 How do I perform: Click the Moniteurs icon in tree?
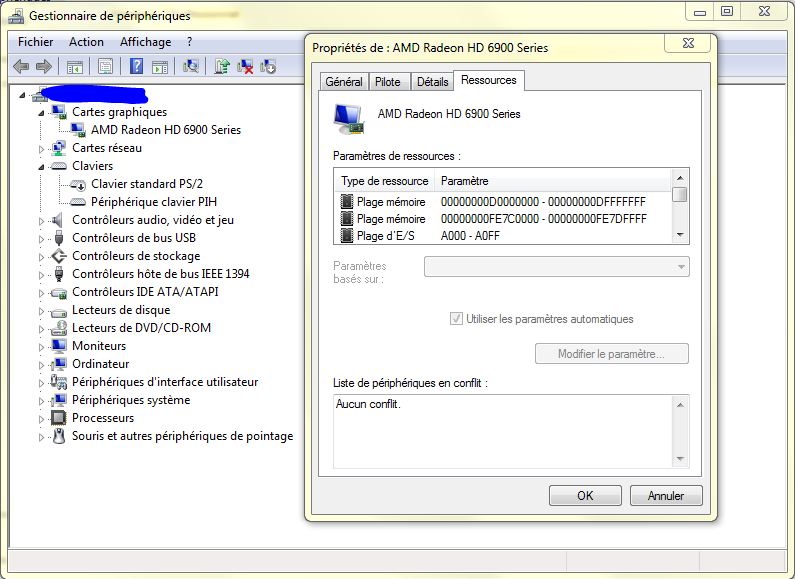coord(59,346)
